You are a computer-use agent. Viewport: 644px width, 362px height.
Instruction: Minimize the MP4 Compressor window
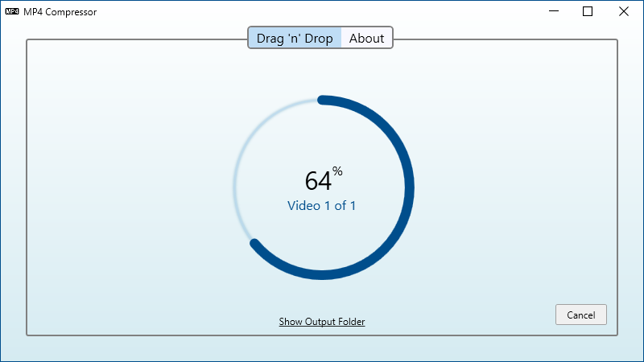pos(554,11)
